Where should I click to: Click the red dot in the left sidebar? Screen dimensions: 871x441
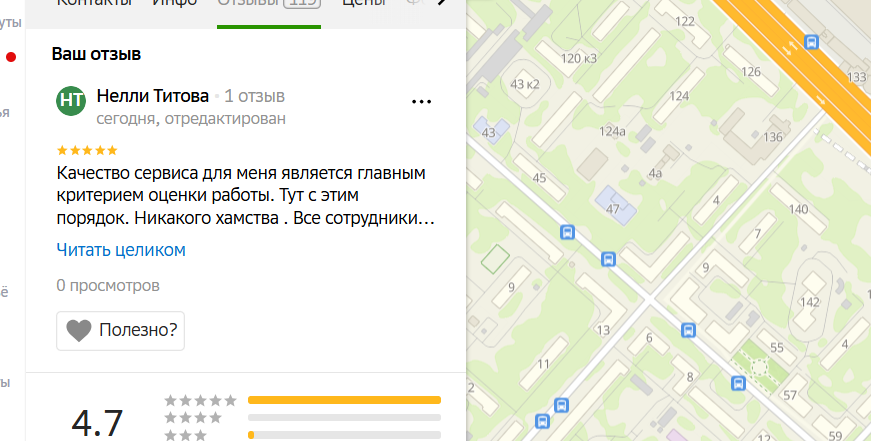point(11,57)
